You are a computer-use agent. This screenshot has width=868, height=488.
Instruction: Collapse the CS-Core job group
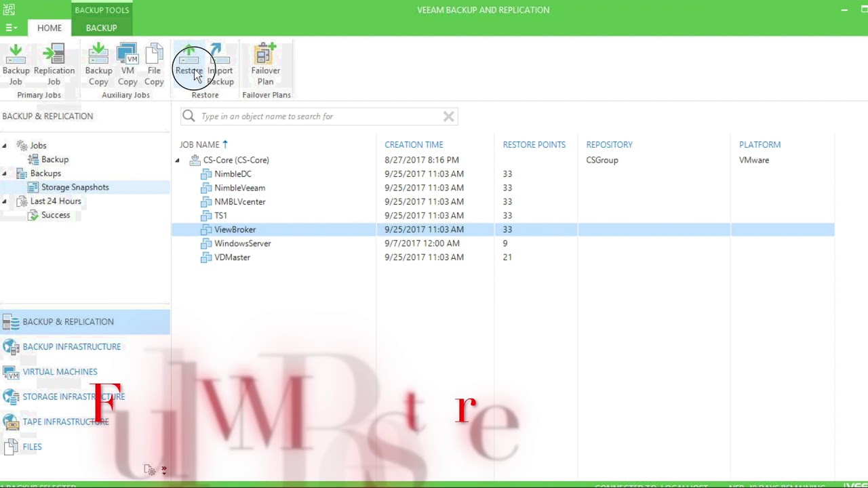178,161
